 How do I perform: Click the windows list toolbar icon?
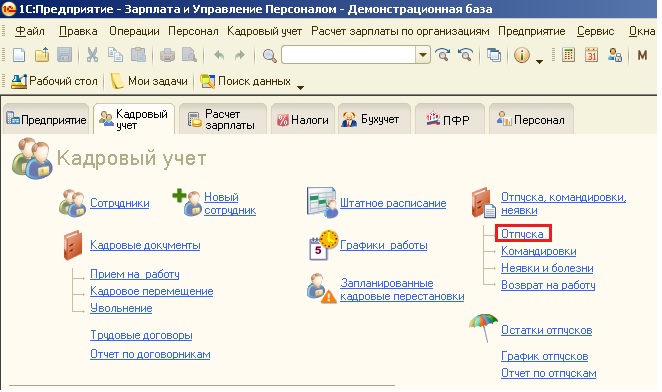[x=494, y=55]
